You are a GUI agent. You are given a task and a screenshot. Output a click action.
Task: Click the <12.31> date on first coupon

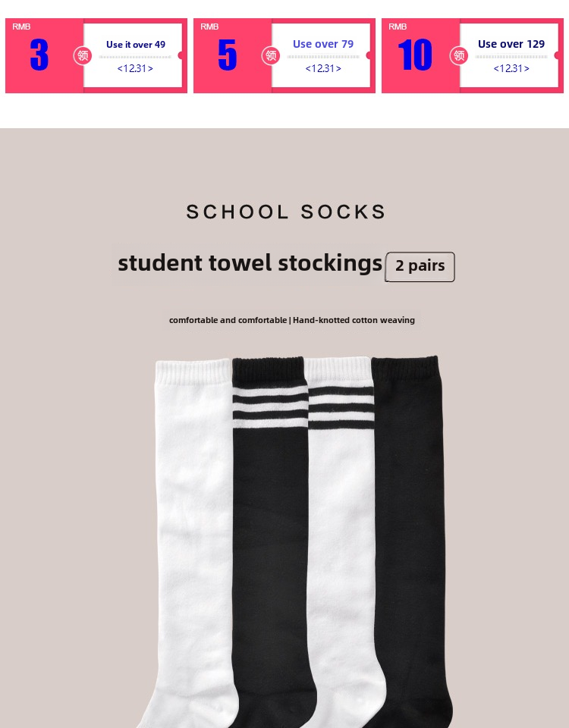pos(135,68)
